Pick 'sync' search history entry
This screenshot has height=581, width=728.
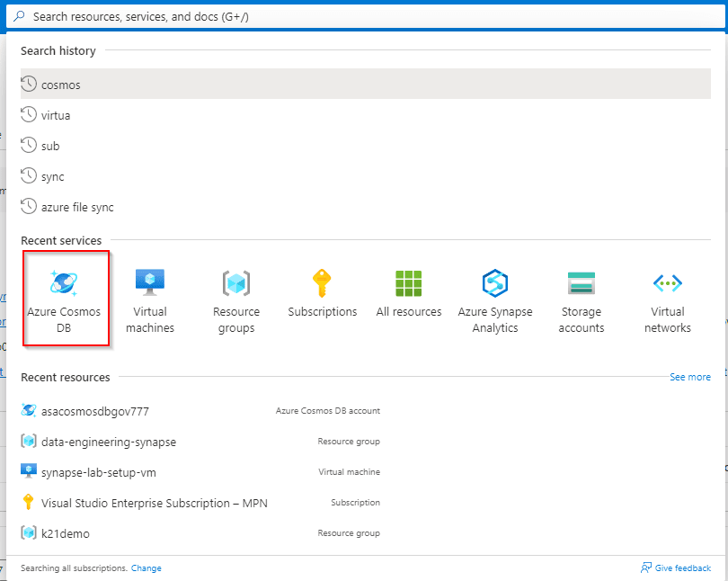click(52, 176)
